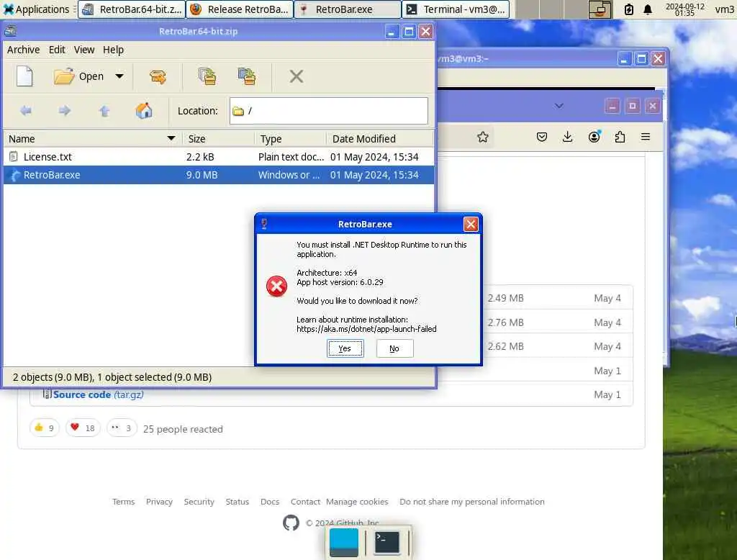Viewport: 737px width, 560px height.
Task: Click the Add folder to archive icon
Action: click(247, 76)
